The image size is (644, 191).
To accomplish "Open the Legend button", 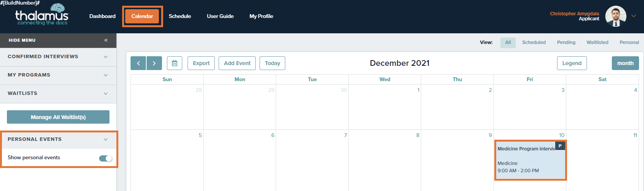I will coord(572,63).
